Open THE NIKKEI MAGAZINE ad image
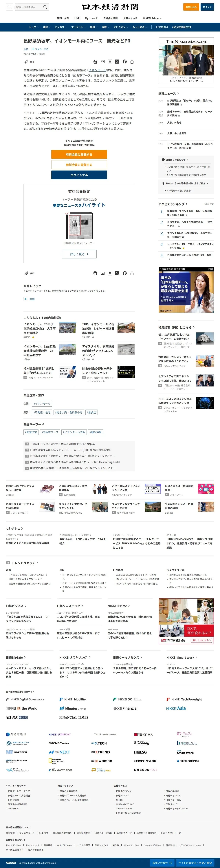Viewport: 220px width, 868px height. click(x=186, y=60)
